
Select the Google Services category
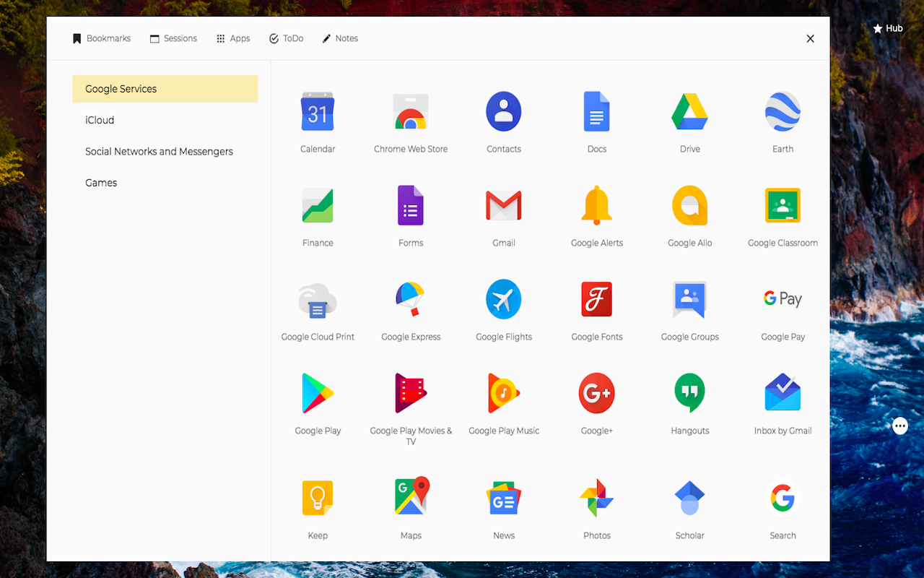click(165, 89)
